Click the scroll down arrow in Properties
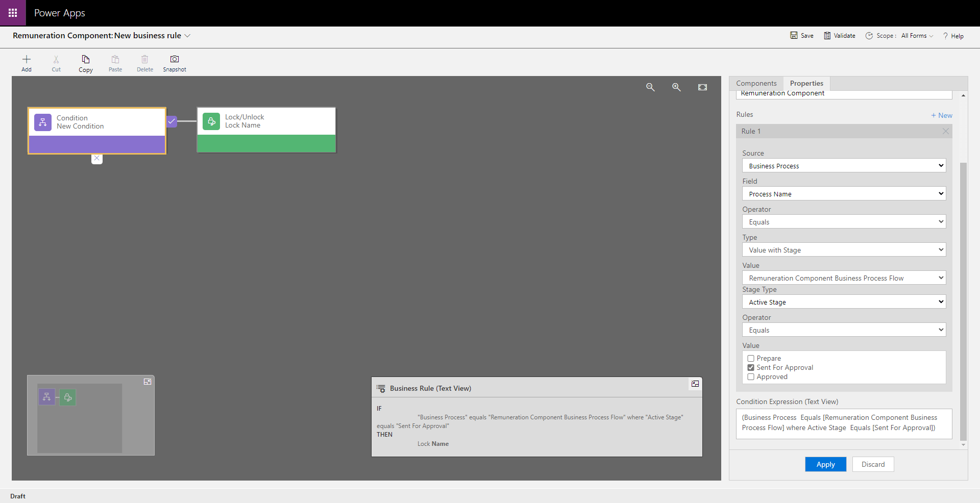Viewport: 980px width, 503px height. 963,445
